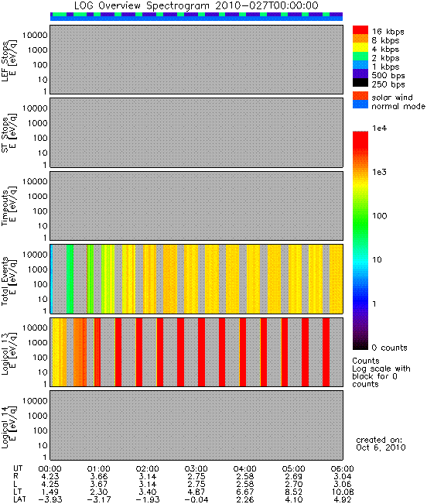The image size is (427, 504).
Task: Click the R value 2.58
Action: click(x=245, y=476)
